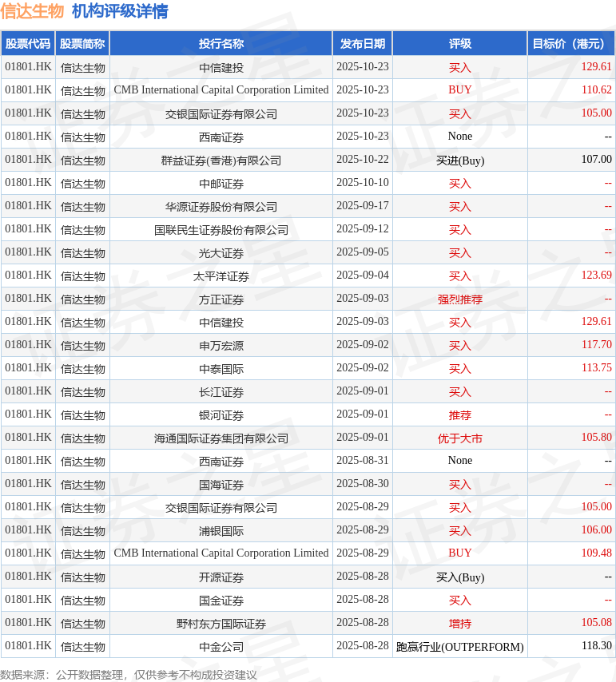
Task: Click the 增持 rating
Action: [x=460, y=624]
